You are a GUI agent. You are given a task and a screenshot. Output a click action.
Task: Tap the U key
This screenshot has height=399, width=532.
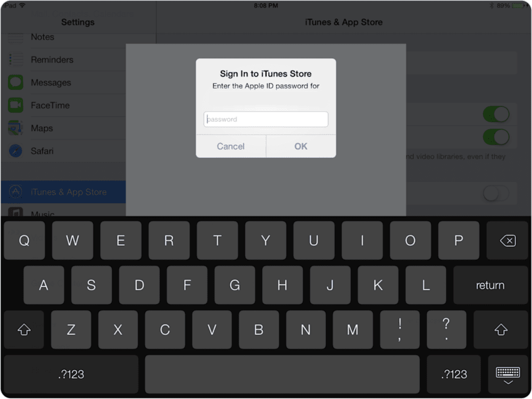coord(313,240)
